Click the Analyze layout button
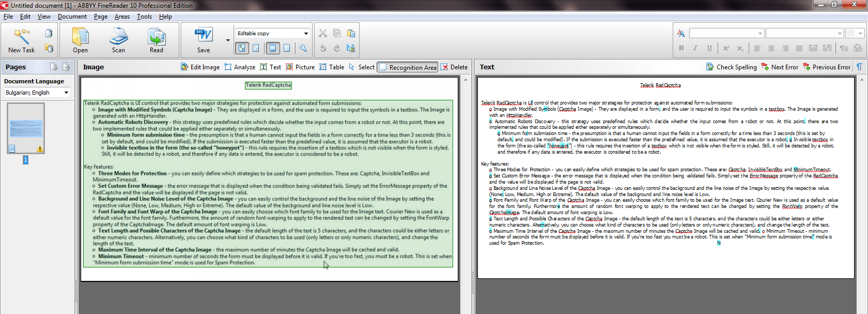Image resolution: width=868 pixels, height=314 pixels. (240, 67)
